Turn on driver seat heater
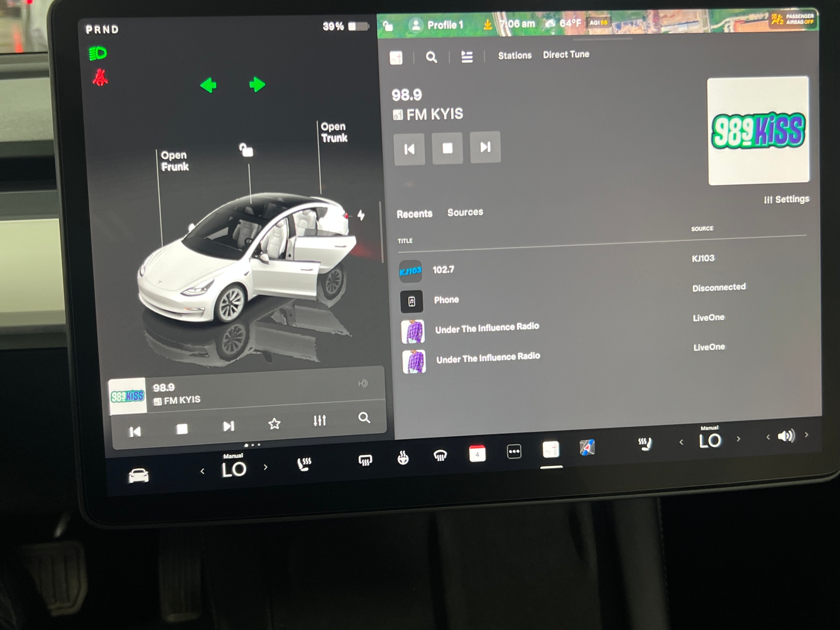This screenshot has width=840, height=630. [304, 463]
